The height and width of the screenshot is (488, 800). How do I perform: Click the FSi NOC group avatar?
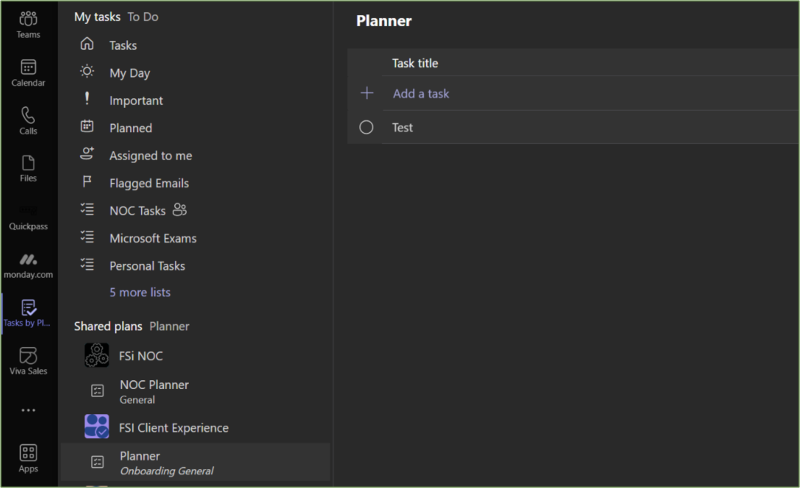(96, 355)
